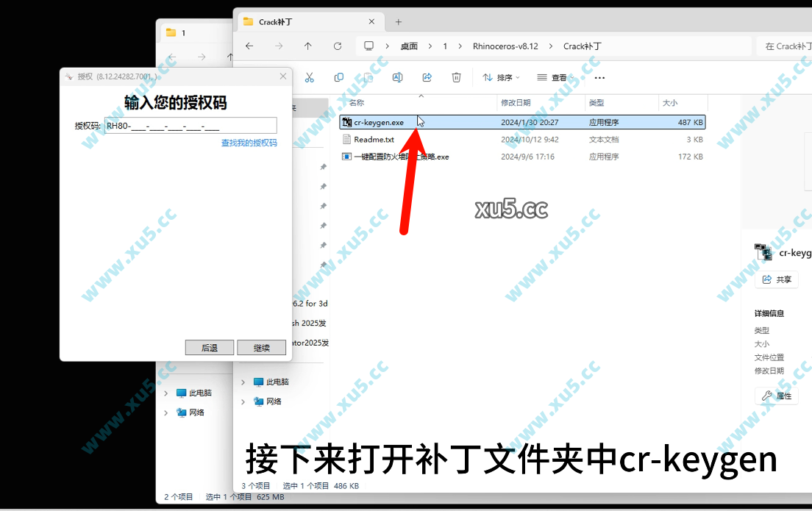Click the Back navigation arrow

(249, 46)
